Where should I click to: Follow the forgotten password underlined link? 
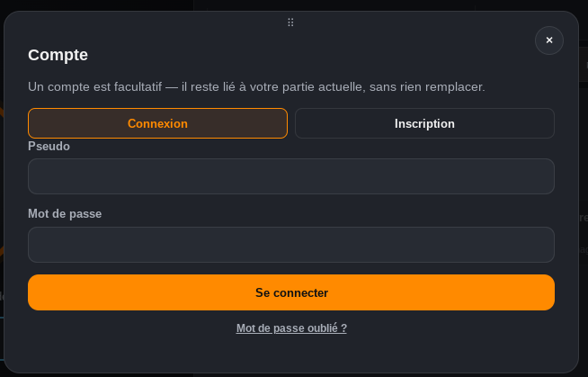tap(291, 328)
